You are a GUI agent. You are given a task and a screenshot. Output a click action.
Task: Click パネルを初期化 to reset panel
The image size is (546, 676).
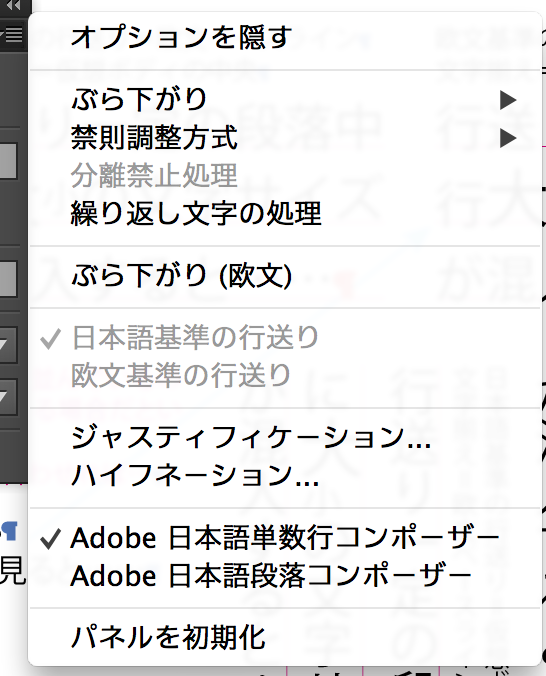click(285, 638)
